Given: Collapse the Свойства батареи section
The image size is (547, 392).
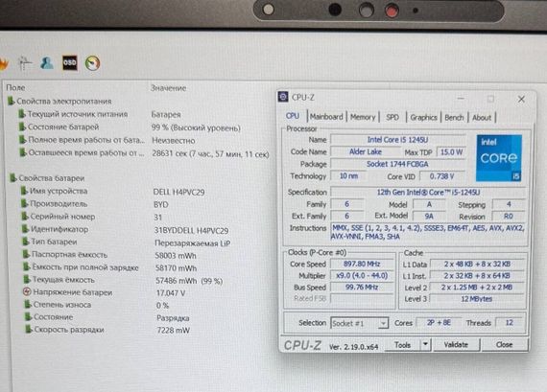Looking at the screenshot, I should pos(12,178).
